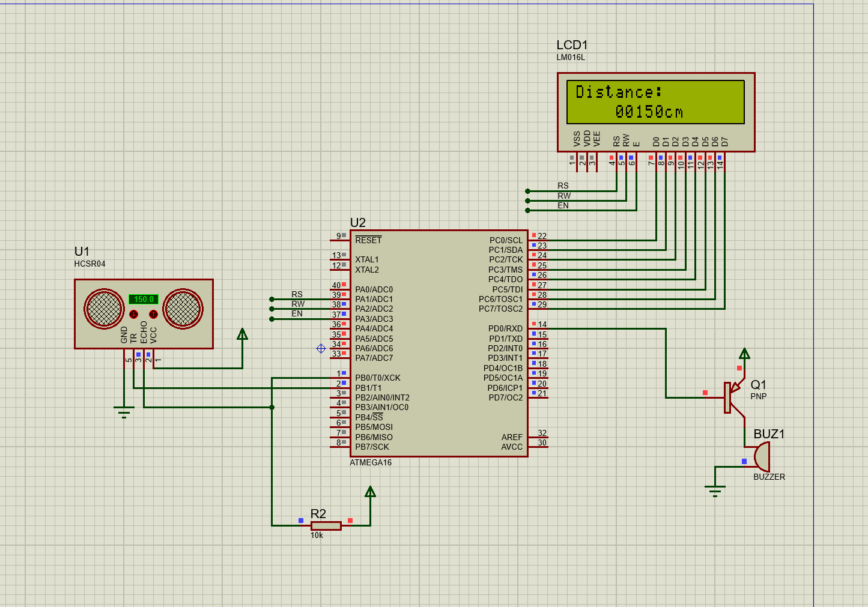Click the HCSR04 increase distance up-arrow button
Image resolution: width=868 pixels, height=607 pixels.
click(x=153, y=314)
